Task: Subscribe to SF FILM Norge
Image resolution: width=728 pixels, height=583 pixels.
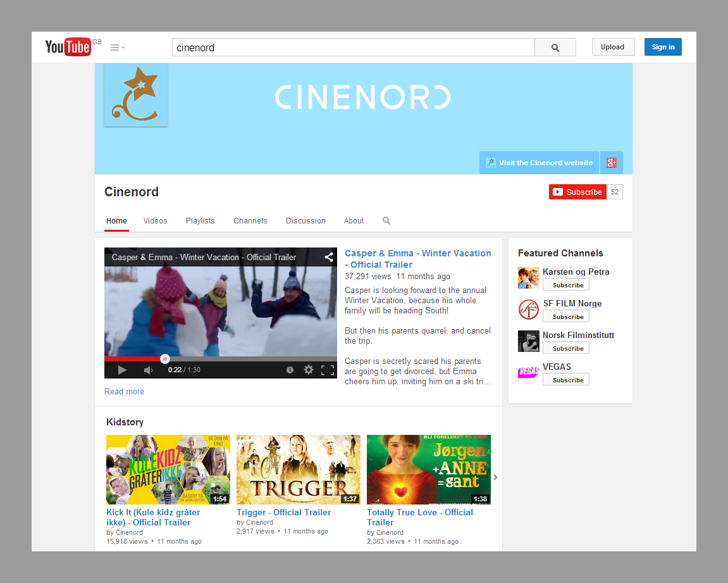Action: pos(566,317)
